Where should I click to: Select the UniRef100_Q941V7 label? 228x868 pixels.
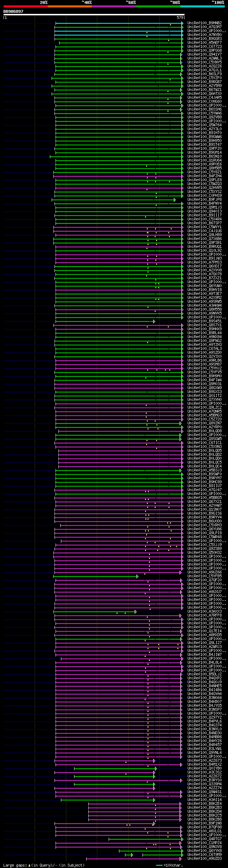204,55
